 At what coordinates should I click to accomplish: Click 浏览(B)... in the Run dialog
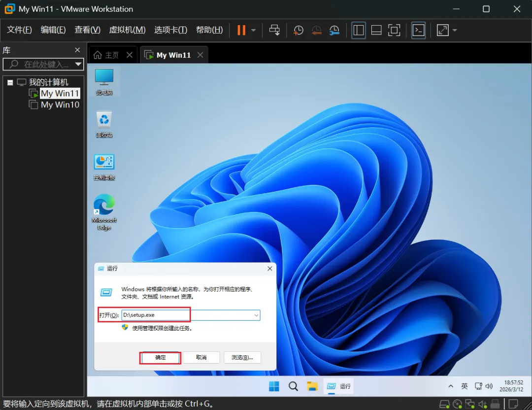242,357
